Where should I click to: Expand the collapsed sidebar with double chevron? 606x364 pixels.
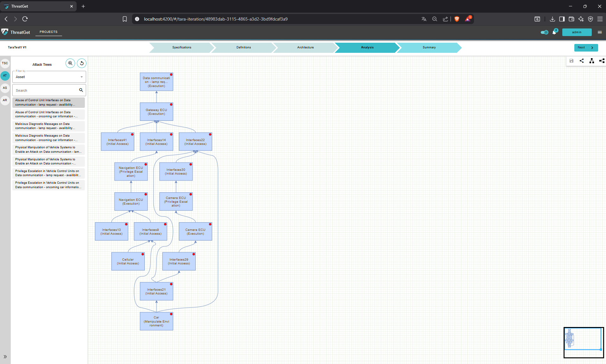(5, 357)
